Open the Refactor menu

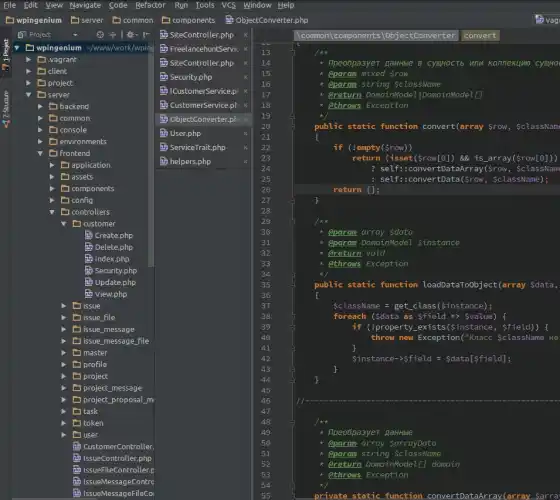pyautogui.click(x=150, y=5)
